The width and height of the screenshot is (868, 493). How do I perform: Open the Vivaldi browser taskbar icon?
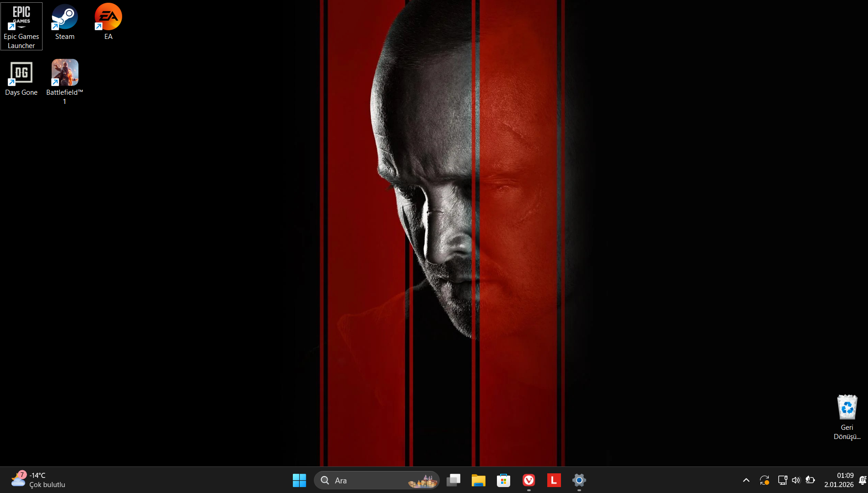(x=529, y=480)
